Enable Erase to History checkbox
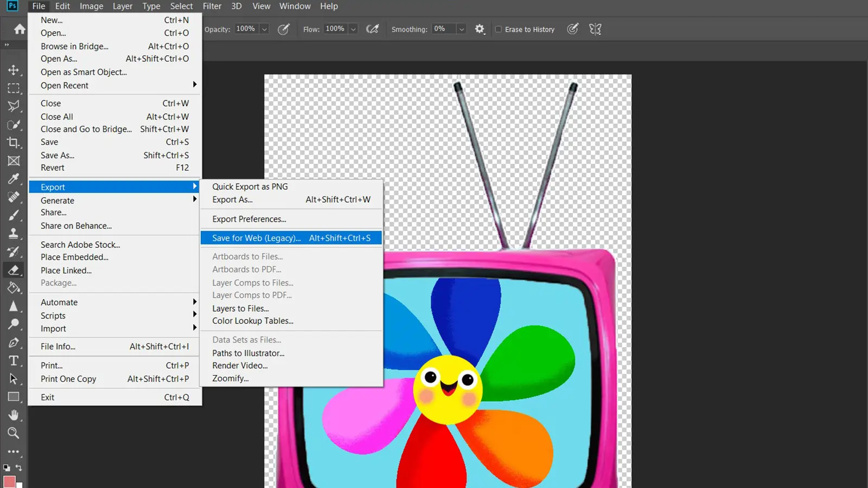The width and height of the screenshot is (868, 488). pos(499,29)
